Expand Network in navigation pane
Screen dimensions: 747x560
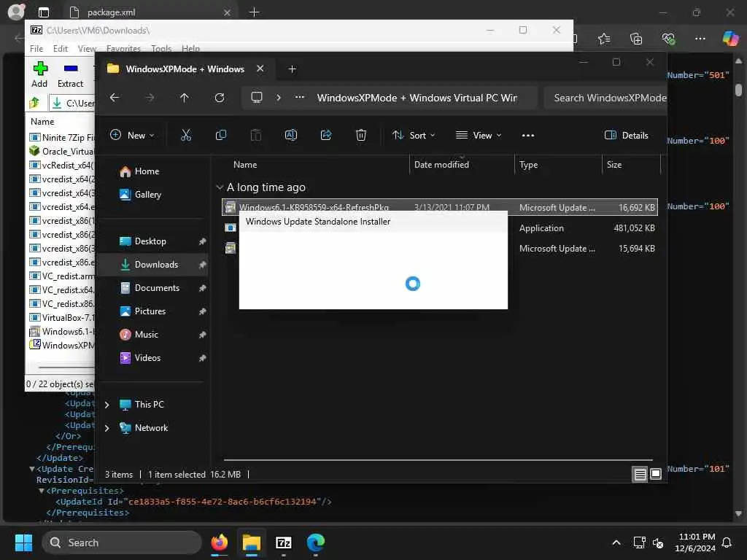[x=107, y=428]
